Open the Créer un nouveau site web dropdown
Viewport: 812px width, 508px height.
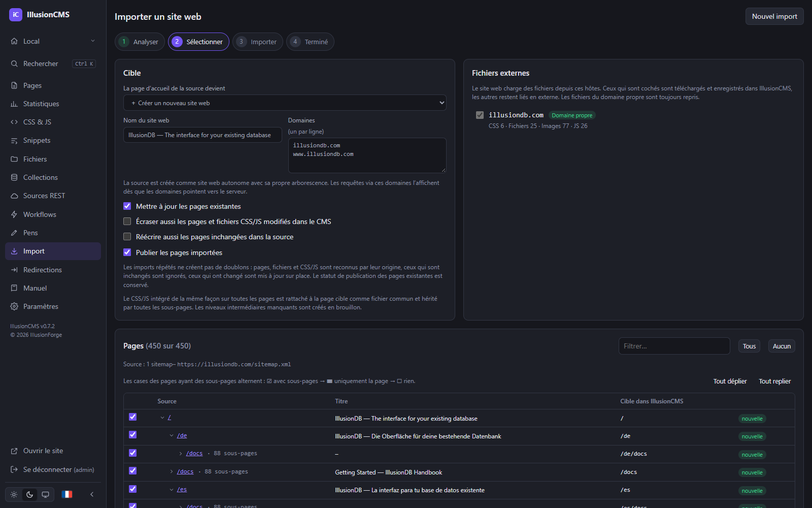(285, 103)
